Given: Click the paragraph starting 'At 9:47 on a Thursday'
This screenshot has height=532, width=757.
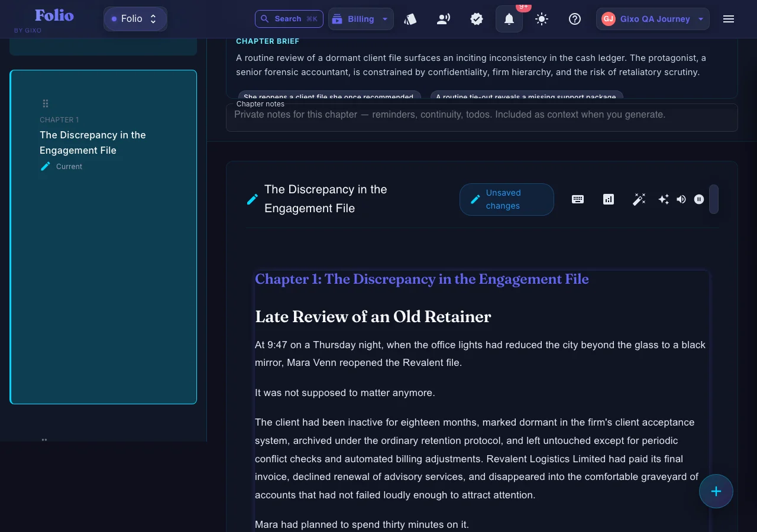Looking at the screenshot, I should coord(480,353).
